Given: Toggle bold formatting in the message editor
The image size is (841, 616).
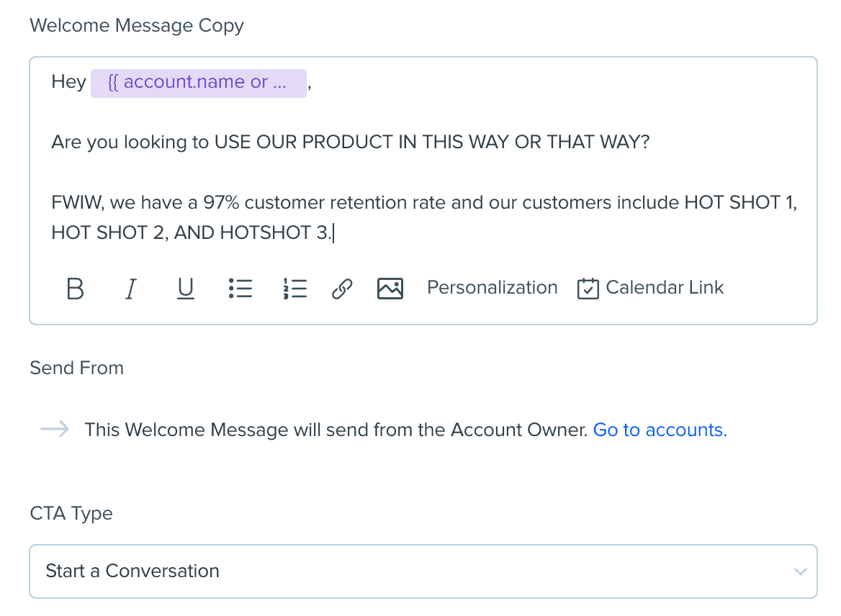Looking at the screenshot, I should pyautogui.click(x=75, y=289).
